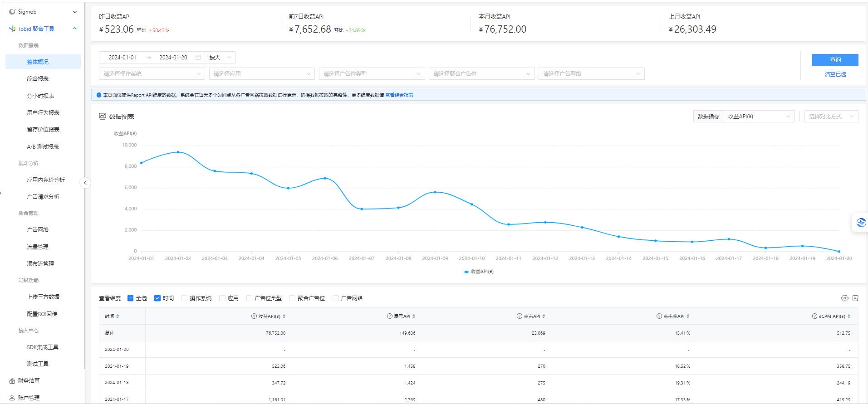The height and width of the screenshot is (404, 868).
Task: Open 分小时报表 in the sidebar
Action: [x=40, y=96]
